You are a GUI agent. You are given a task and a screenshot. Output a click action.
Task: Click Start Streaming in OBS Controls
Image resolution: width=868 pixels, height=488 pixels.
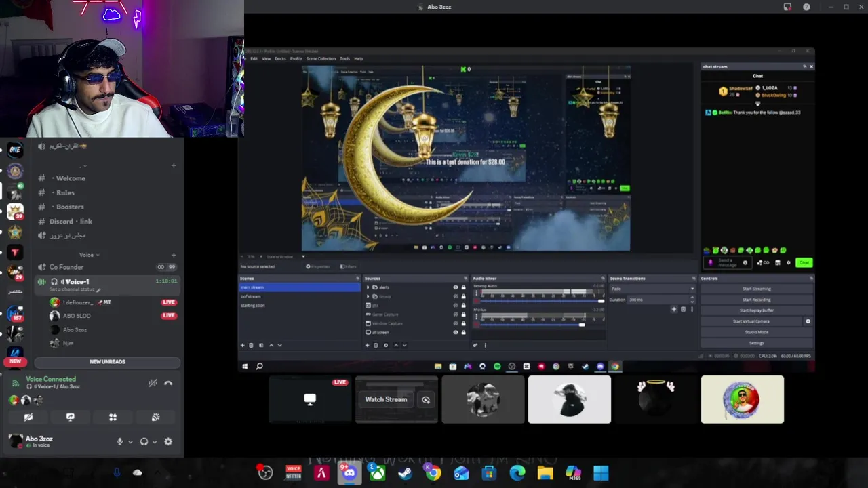click(756, 289)
